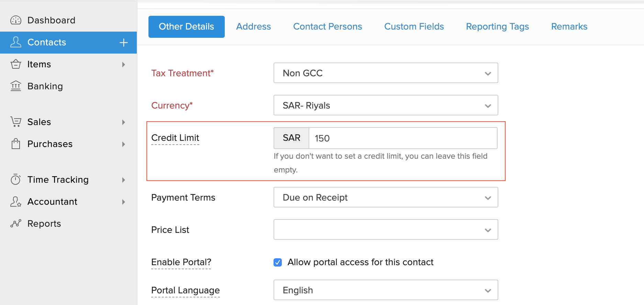Open the Portal Language dropdown
Image resolution: width=644 pixels, height=305 pixels.
[386, 290]
